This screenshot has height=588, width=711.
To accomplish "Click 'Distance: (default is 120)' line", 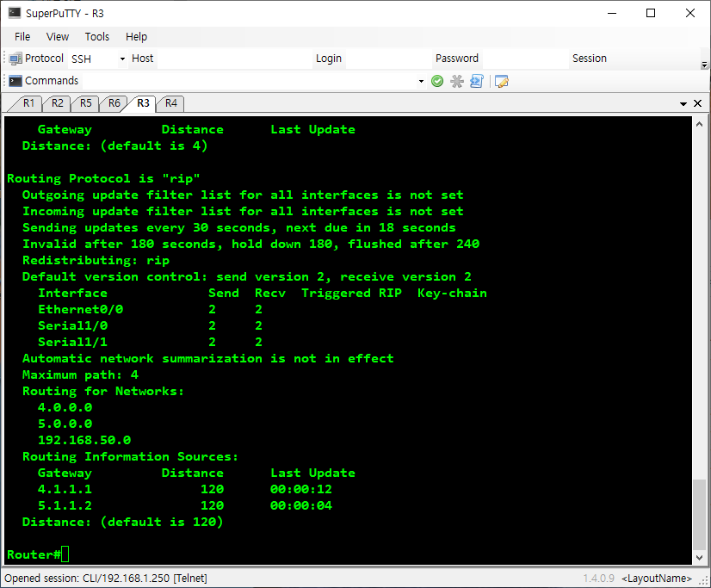I will pos(122,522).
